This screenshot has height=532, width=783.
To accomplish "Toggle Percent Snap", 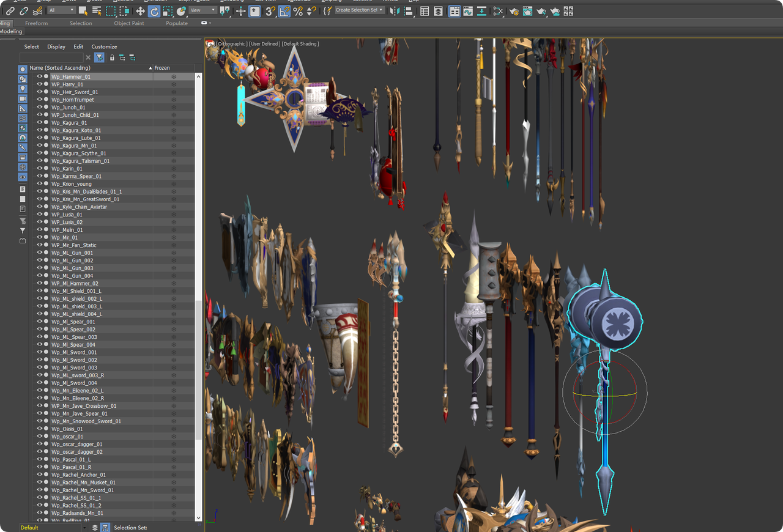I will [298, 11].
